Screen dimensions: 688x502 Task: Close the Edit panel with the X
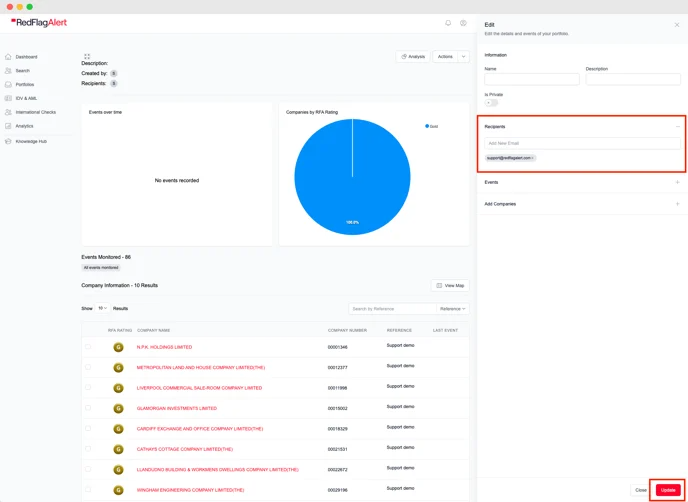point(677,25)
